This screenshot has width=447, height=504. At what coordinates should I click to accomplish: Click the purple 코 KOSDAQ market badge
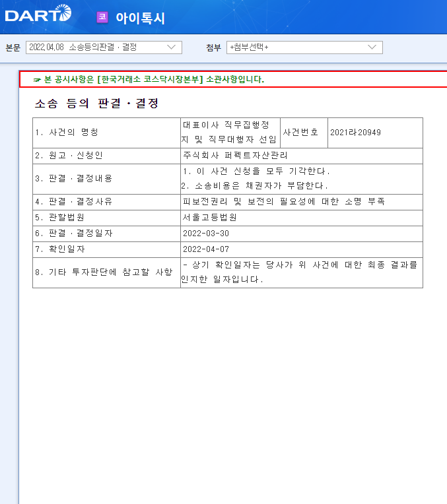click(102, 17)
